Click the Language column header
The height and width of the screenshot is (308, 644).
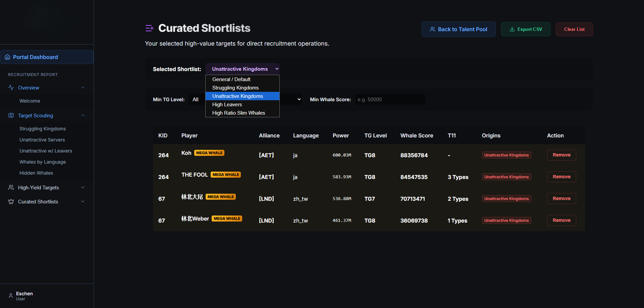[306, 135]
